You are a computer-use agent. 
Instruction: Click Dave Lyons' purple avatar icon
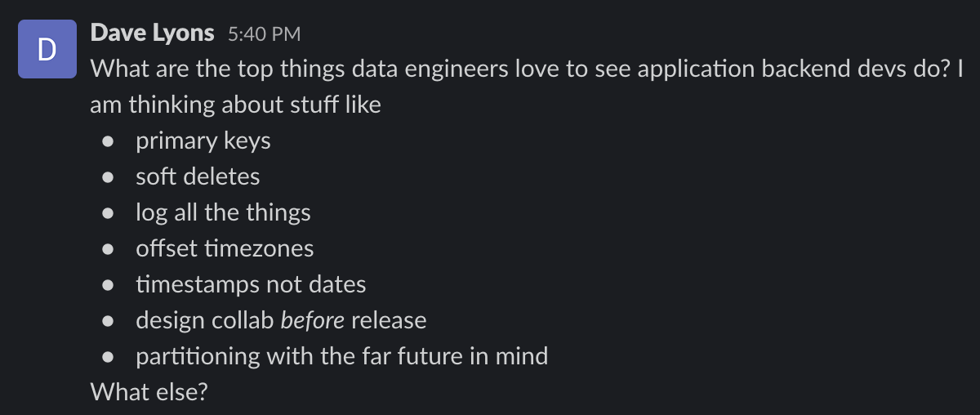tap(48, 51)
